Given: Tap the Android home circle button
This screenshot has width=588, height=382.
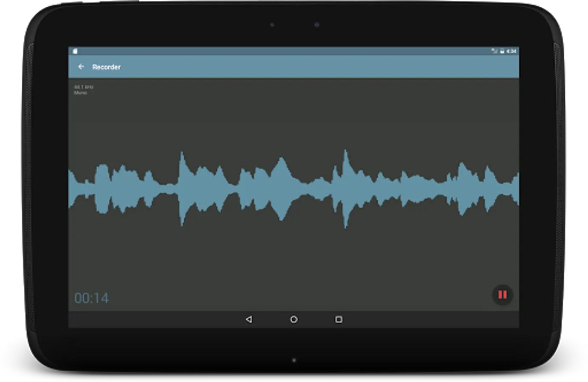Looking at the screenshot, I should click(294, 319).
